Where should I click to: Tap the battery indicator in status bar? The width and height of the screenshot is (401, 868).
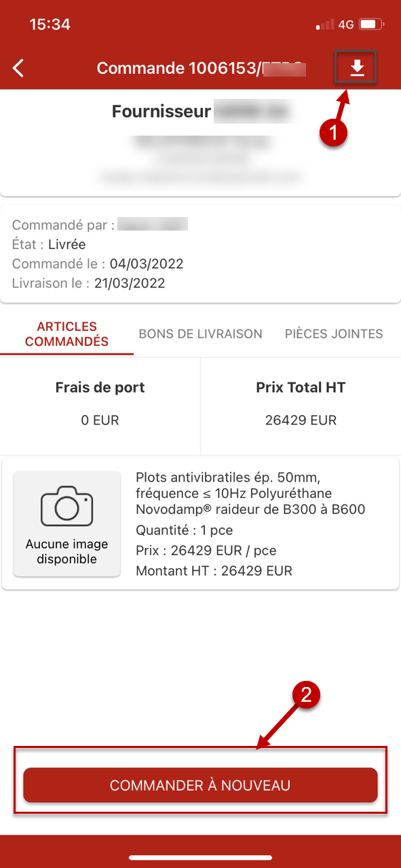pyautogui.click(x=371, y=25)
